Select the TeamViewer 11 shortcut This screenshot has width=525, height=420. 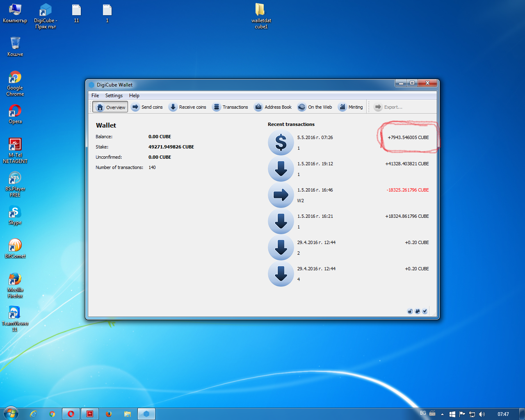click(15, 319)
